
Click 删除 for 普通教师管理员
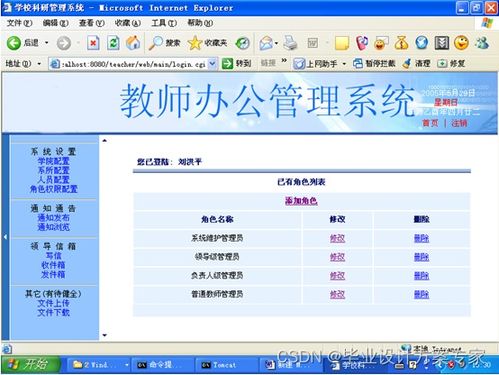421,294
